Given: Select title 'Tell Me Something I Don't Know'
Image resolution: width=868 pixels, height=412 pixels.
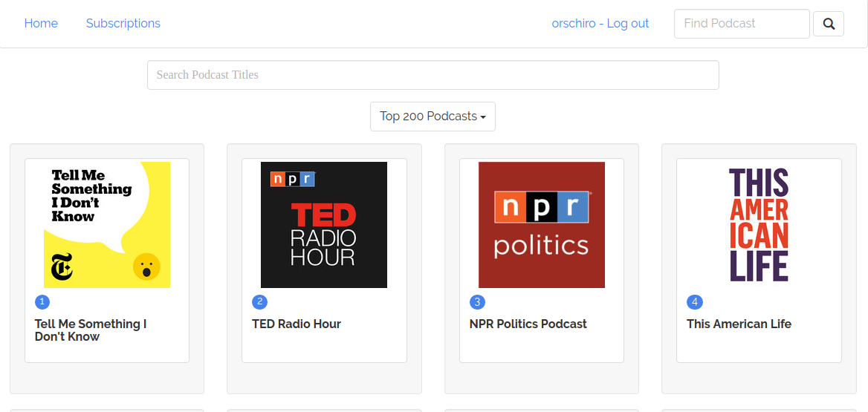Looking at the screenshot, I should tap(91, 330).
